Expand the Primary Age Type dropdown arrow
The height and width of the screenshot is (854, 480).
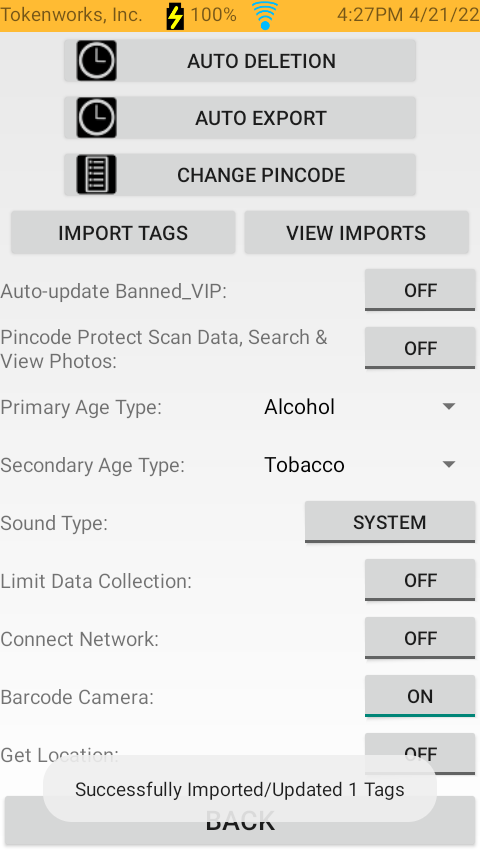449,407
